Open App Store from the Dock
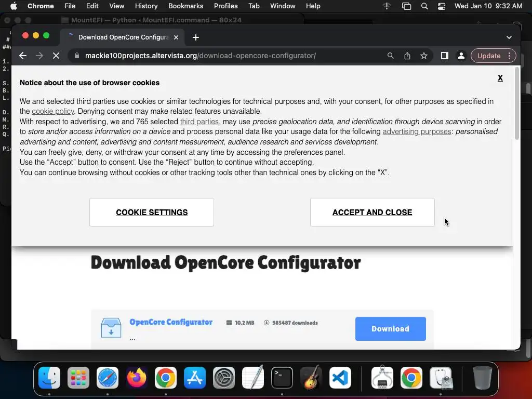 (195, 377)
